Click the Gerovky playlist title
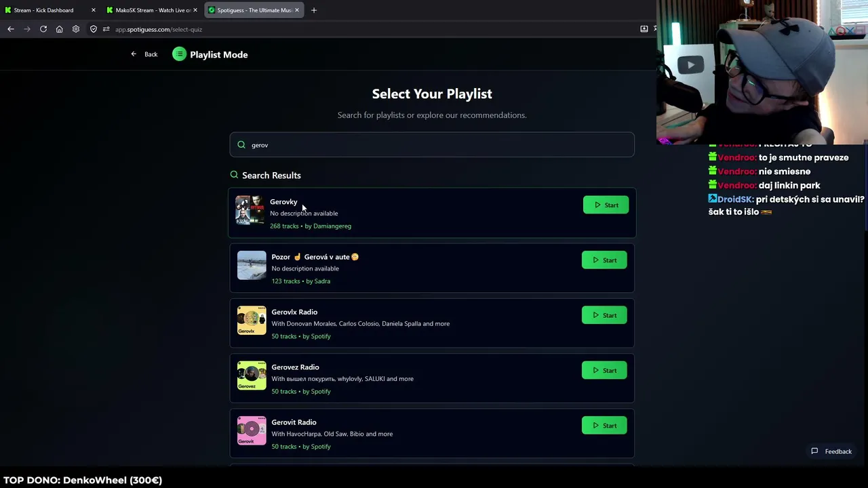 tap(283, 201)
